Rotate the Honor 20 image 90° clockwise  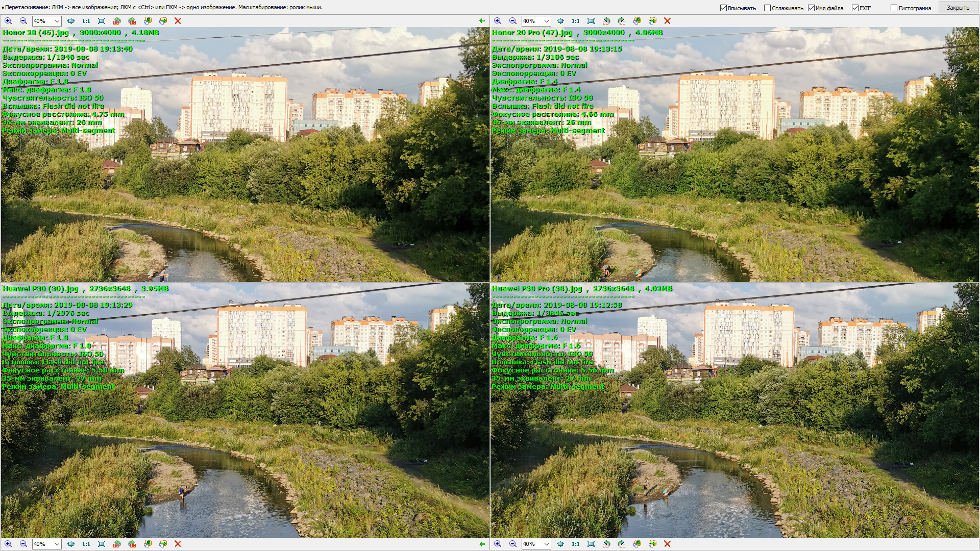[132, 21]
